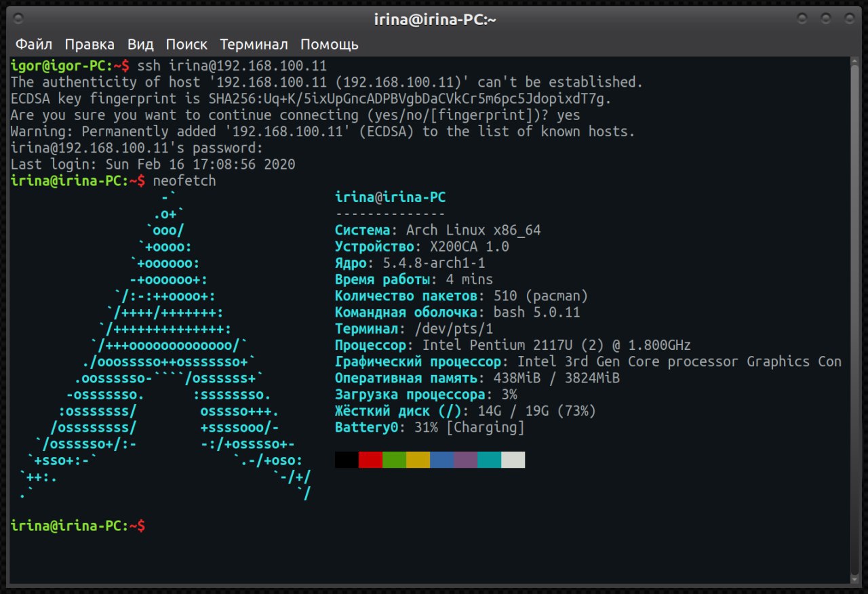Click the red color block in neofetch palette
868x594 pixels.
pyautogui.click(x=370, y=460)
